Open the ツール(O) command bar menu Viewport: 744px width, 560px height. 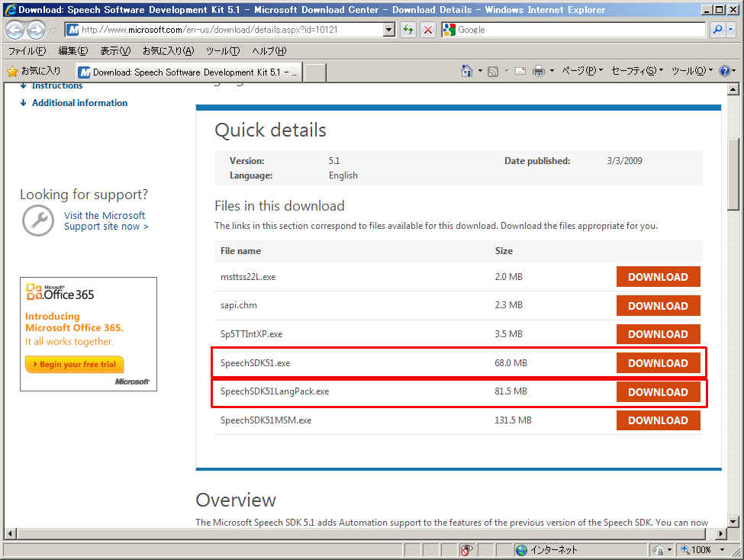pyautogui.click(x=692, y=71)
